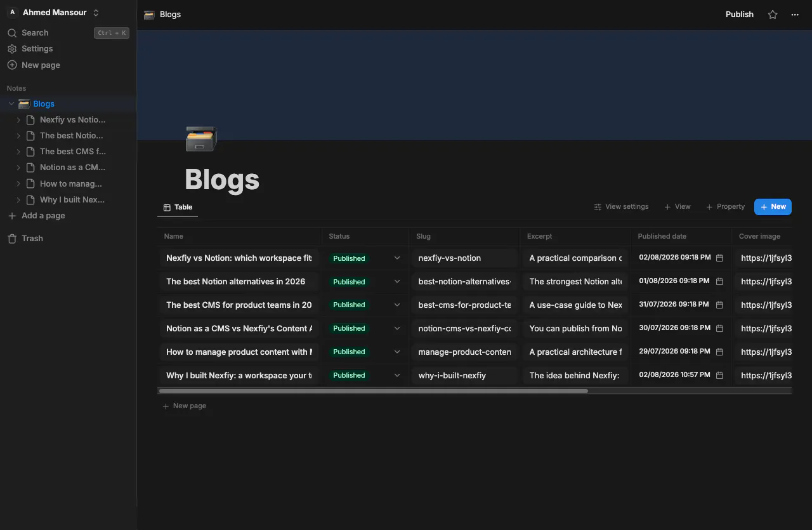Add a new Property
Image resolution: width=812 pixels, height=530 pixels.
coord(726,207)
